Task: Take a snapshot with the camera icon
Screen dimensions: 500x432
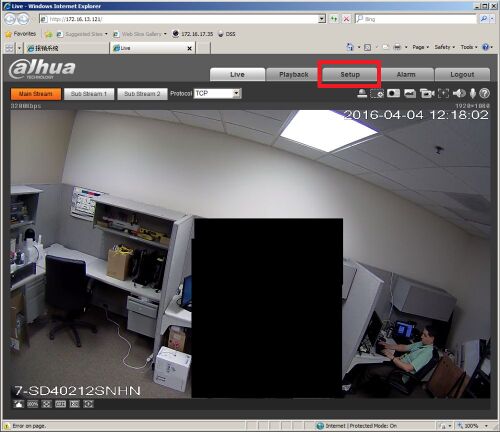Action: tap(393, 94)
